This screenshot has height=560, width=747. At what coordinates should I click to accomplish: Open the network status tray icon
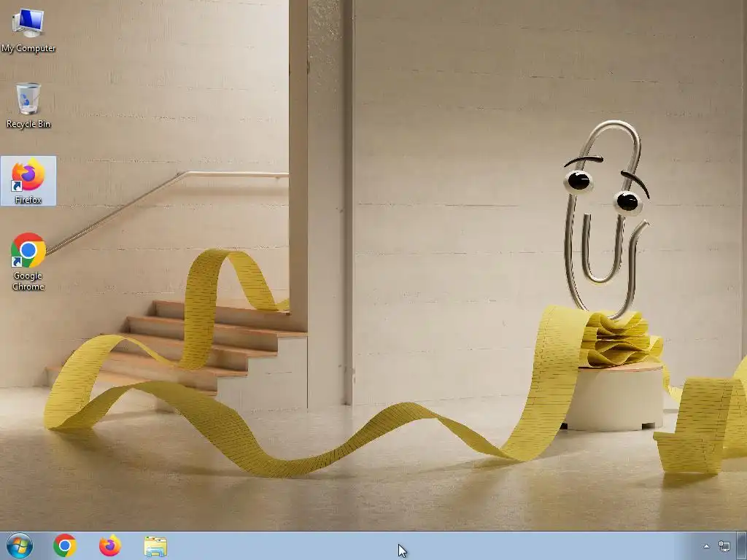(x=724, y=546)
